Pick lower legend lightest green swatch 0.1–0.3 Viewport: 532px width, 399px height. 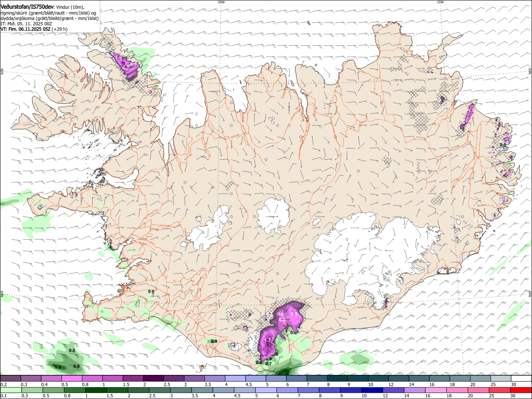point(10,390)
